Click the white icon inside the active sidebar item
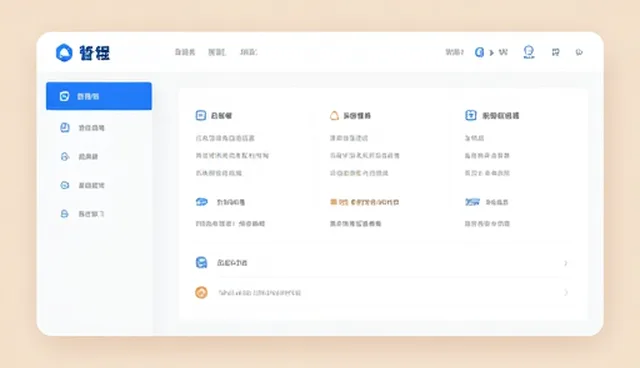This screenshot has width=640, height=368. pos(64,96)
